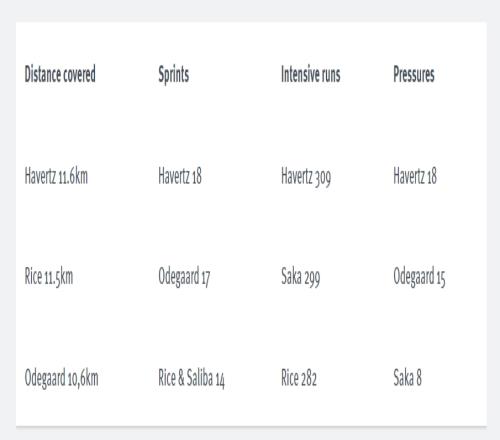Click the Intensive runs header
The image size is (500, 440).
311,74
